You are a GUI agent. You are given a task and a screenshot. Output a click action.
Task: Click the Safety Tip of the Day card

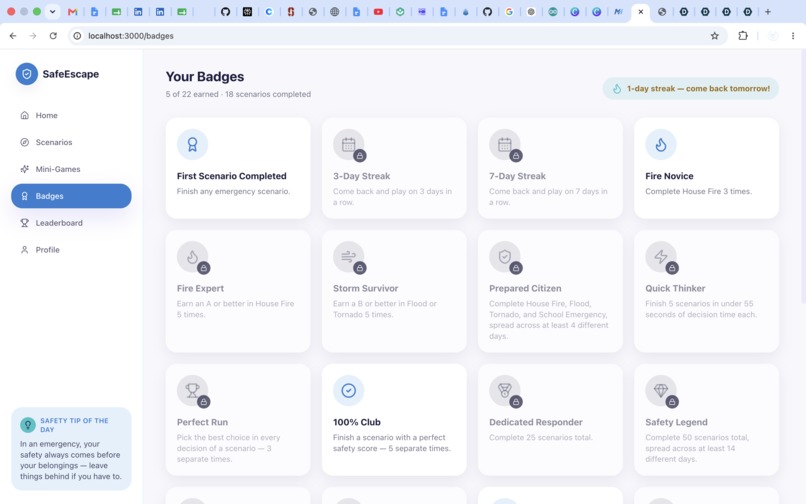[x=71, y=448]
